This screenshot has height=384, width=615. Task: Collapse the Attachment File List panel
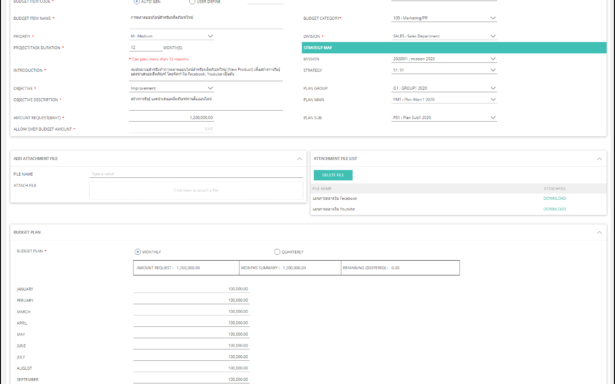599,159
